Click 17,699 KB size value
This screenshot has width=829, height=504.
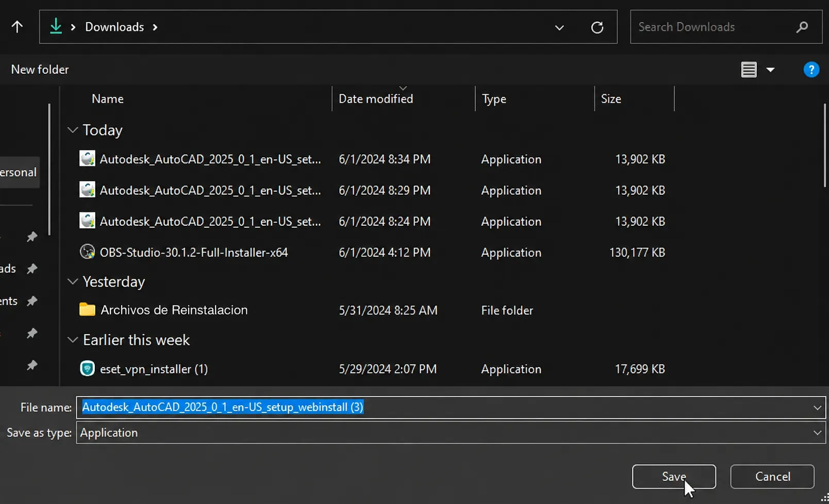pyautogui.click(x=640, y=369)
